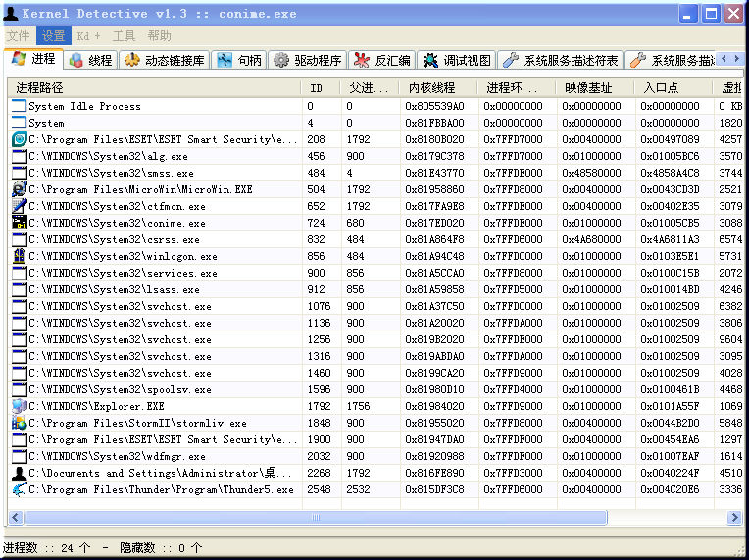Sort by the 父进... column header

pyautogui.click(x=370, y=88)
